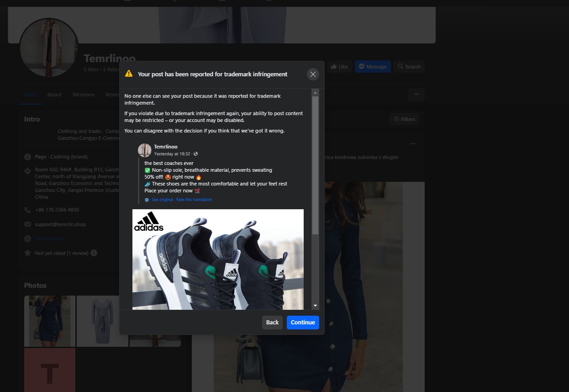This screenshot has width=569, height=392.
Task: Click the Message button on page
Action: [x=373, y=67]
